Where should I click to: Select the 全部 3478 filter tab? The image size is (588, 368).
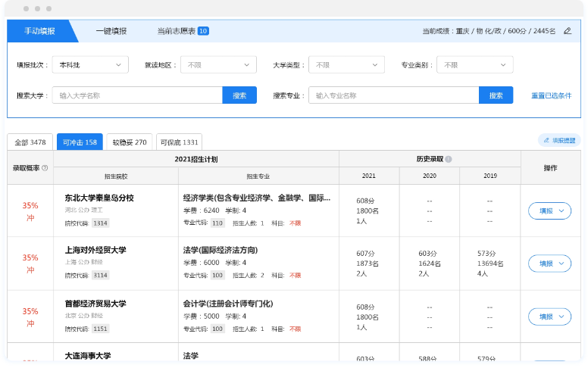pyautogui.click(x=30, y=142)
